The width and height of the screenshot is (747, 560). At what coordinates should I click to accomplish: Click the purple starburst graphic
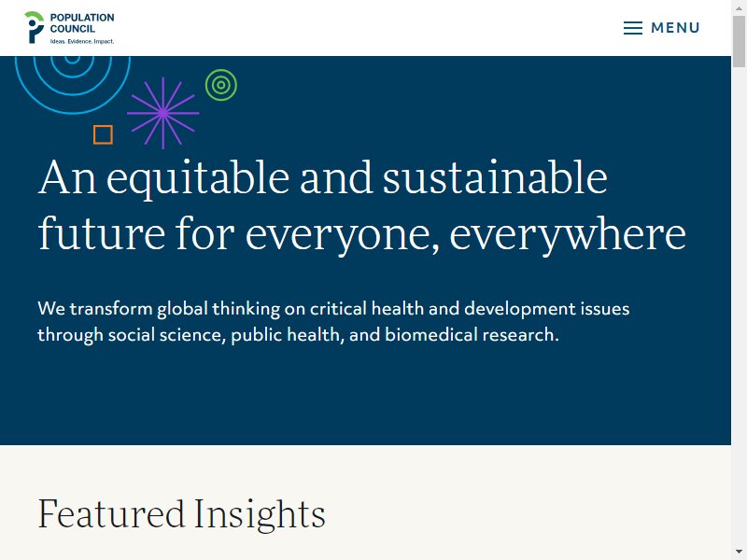162,113
